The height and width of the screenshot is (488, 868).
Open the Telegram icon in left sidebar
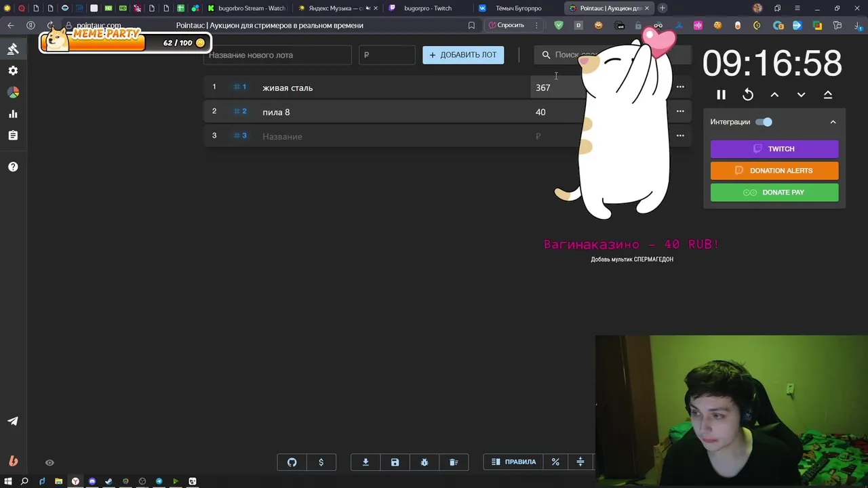pyautogui.click(x=13, y=421)
